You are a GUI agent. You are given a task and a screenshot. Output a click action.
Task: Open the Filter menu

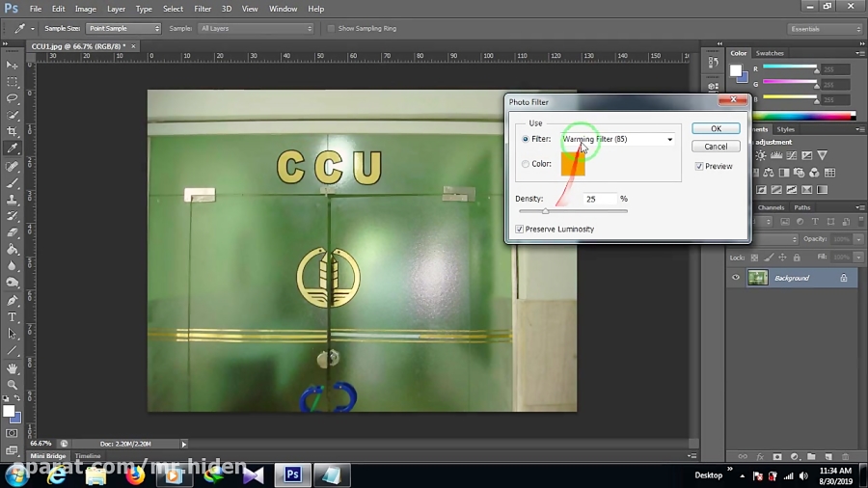pos(203,9)
